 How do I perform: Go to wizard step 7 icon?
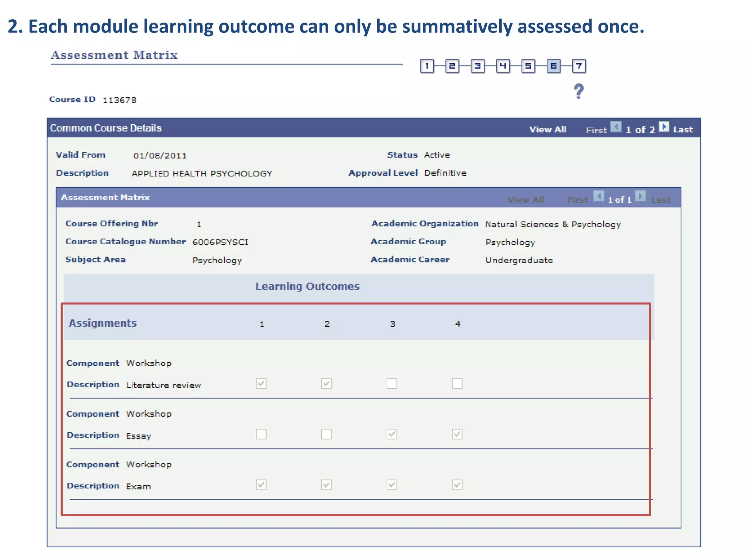click(579, 66)
